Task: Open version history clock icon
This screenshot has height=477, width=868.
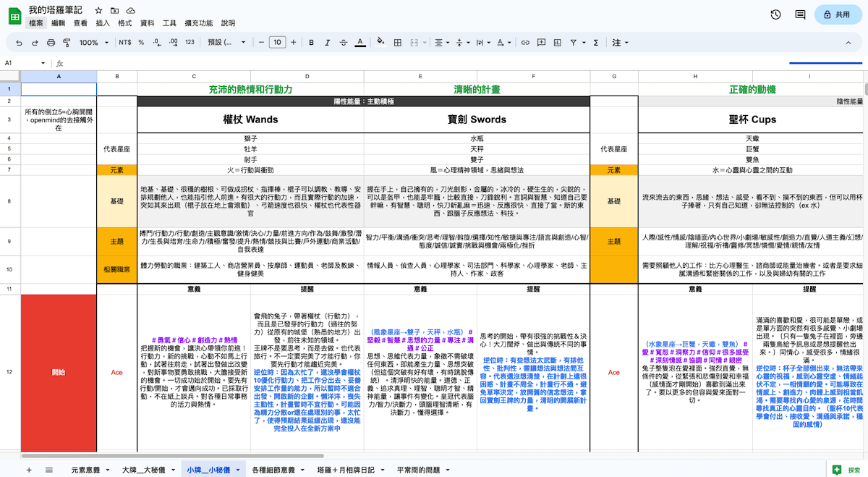Action: point(775,14)
